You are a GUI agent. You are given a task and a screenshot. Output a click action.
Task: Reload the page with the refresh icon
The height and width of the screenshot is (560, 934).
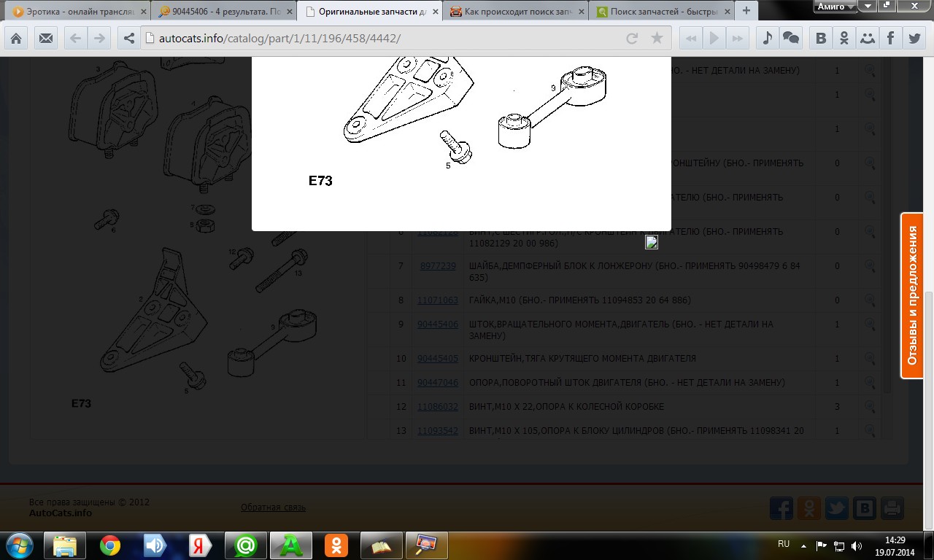(x=632, y=39)
